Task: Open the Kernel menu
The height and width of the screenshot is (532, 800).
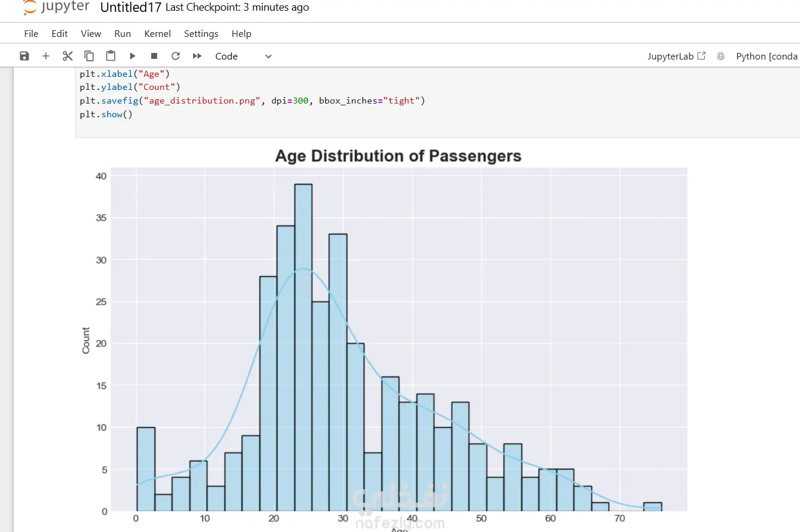Action: [x=157, y=34]
